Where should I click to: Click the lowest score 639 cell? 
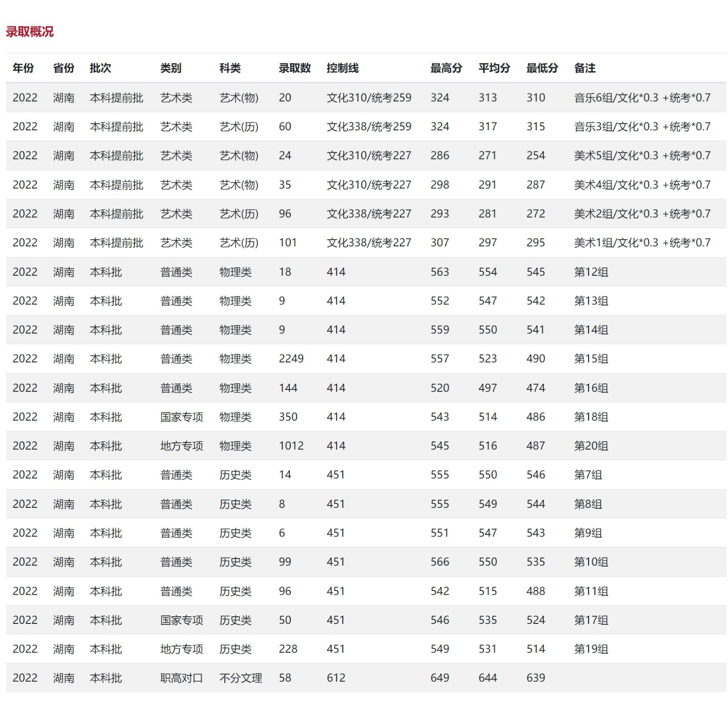coord(536,678)
